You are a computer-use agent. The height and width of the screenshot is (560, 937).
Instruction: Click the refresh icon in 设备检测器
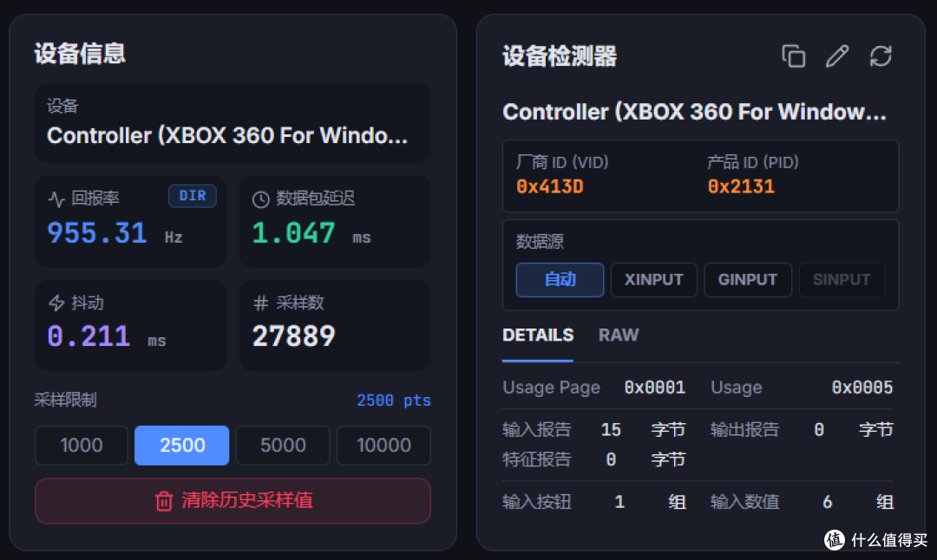pyautogui.click(x=881, y=56)
